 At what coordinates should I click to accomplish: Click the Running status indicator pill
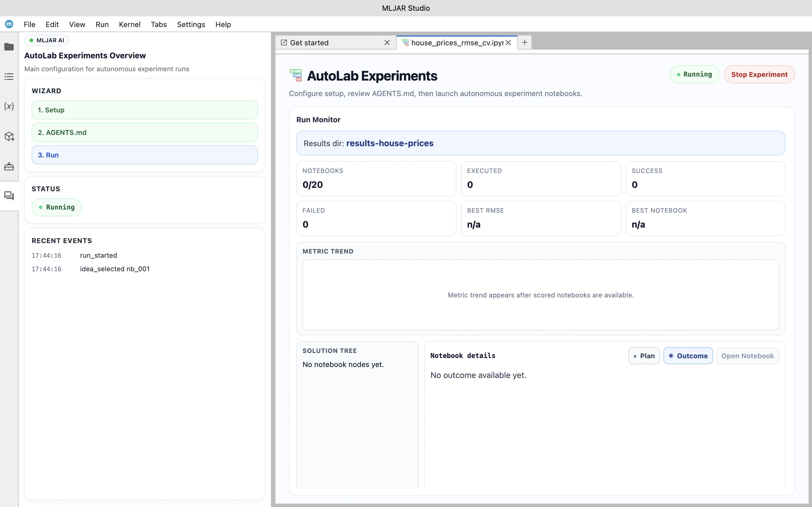pyautogui.click(x=694, y=74)
